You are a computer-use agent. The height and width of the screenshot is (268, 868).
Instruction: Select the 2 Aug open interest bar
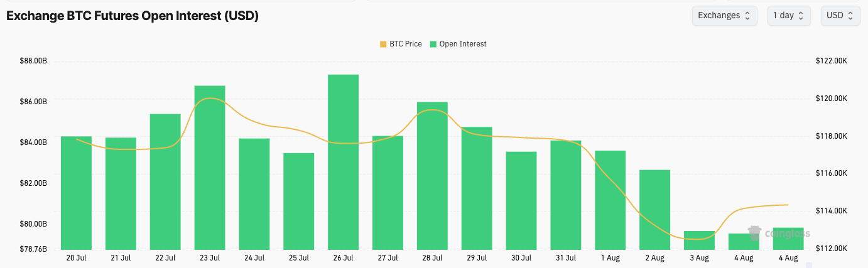[x=654, y=210]
